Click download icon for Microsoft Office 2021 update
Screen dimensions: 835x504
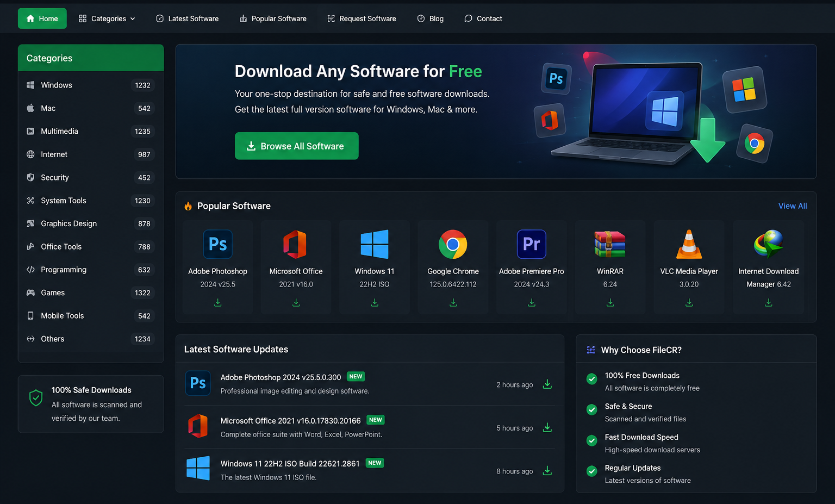[547, 427]
